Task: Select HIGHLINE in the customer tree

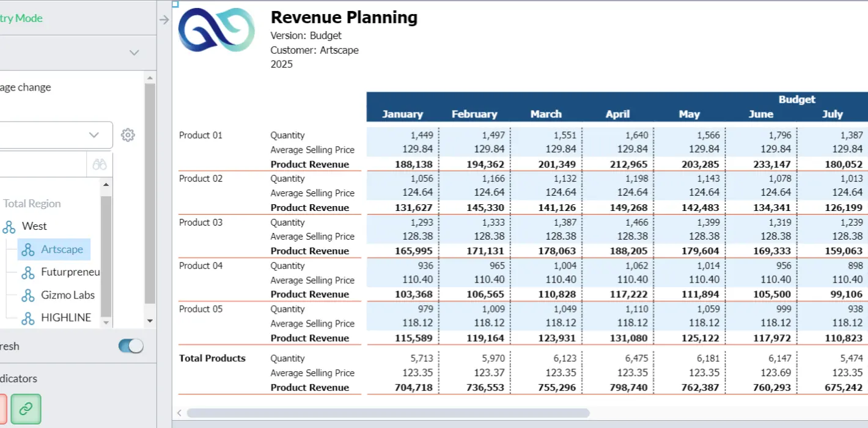Action: point(66,317)
